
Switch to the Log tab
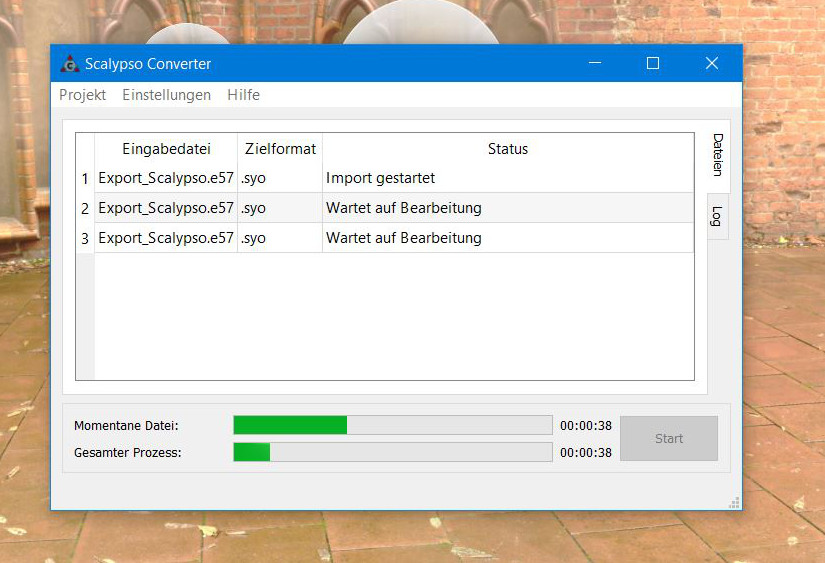717,216
